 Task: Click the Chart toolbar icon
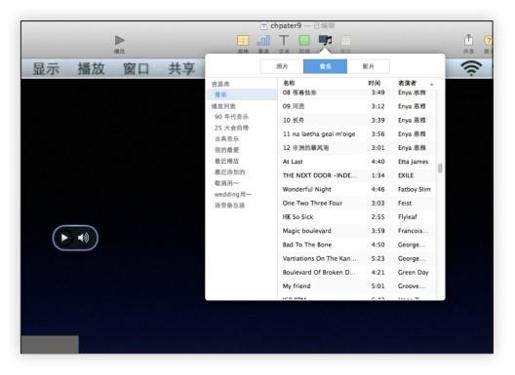coord(263,41)
